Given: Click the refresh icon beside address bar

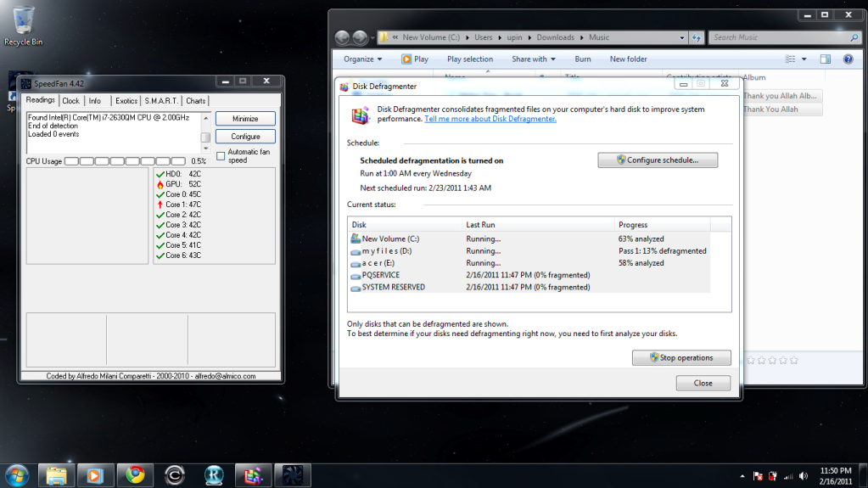Looking at the screenshot, I should click(697, 37).
